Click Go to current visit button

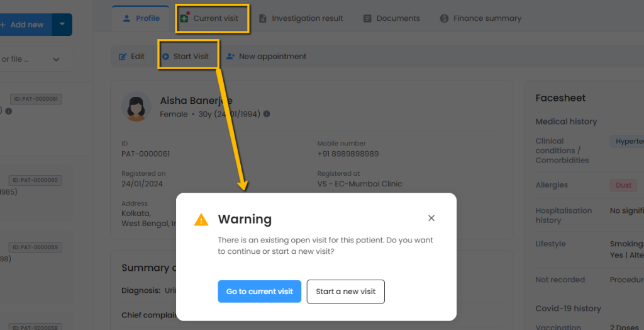click(x=260, y=292)
